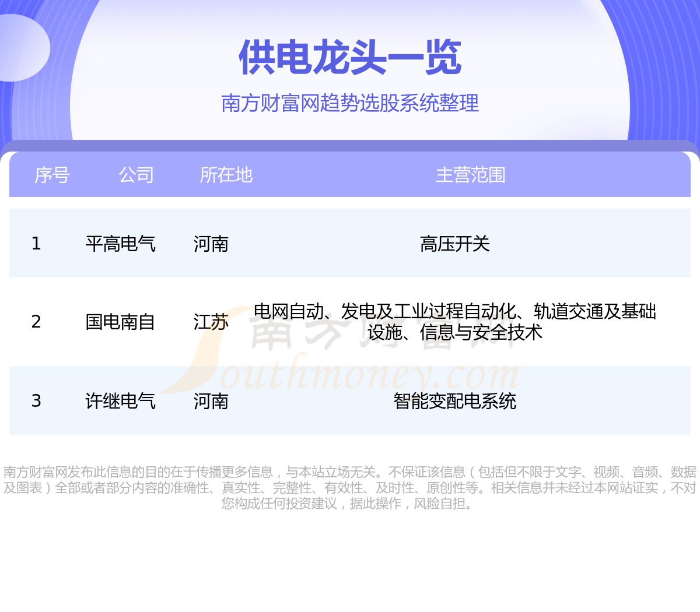700x612 pixels.
Task: Click row number 2
Action: tap(36, 322)
